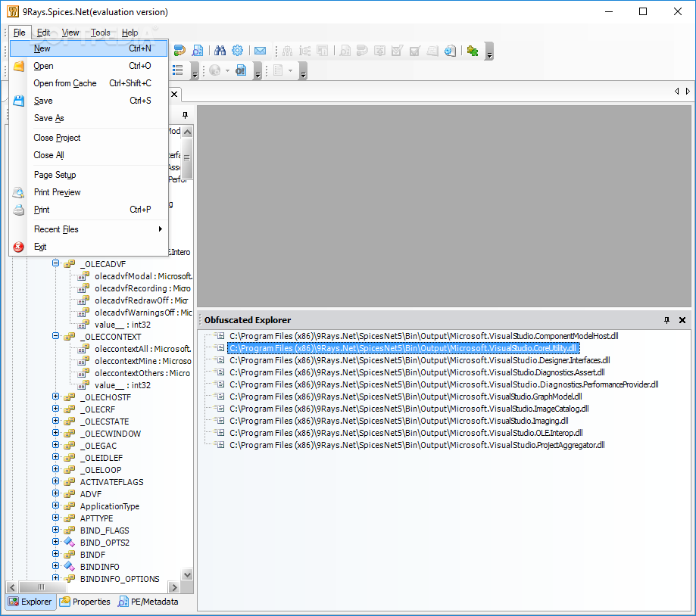696x616 pixels.
Task: Expand the ApplicationType tree node
Action: [55, 505]
